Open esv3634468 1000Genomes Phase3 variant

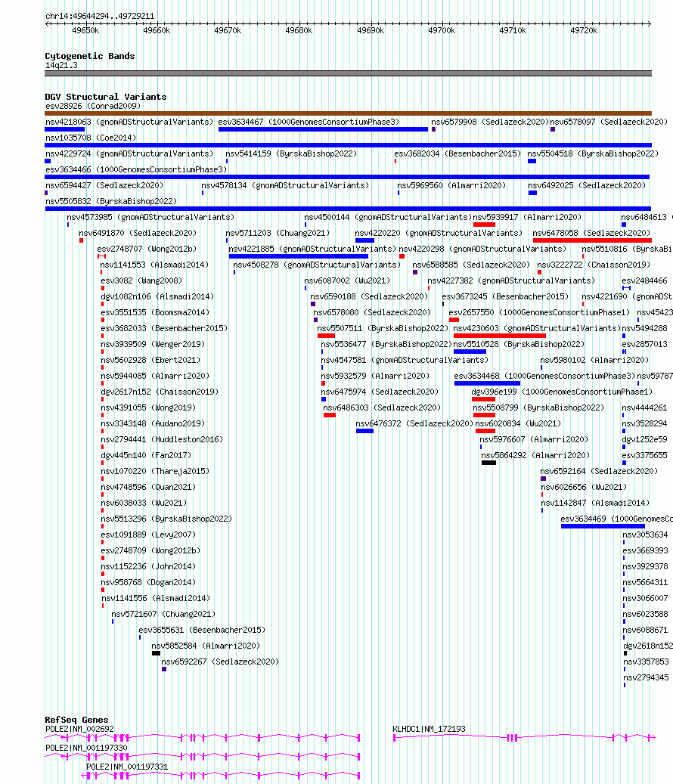[544, 377]
